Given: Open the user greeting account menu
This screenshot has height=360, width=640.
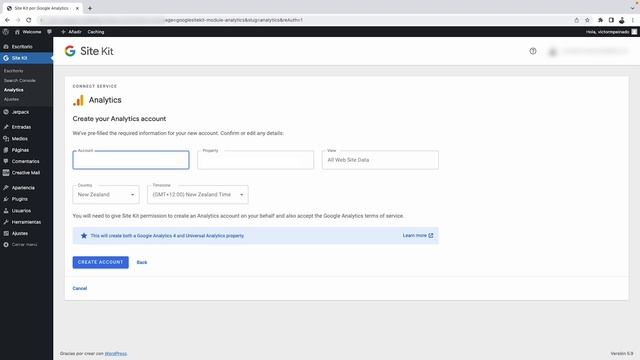Looking at the screenshot, I should tap(611, 32).
